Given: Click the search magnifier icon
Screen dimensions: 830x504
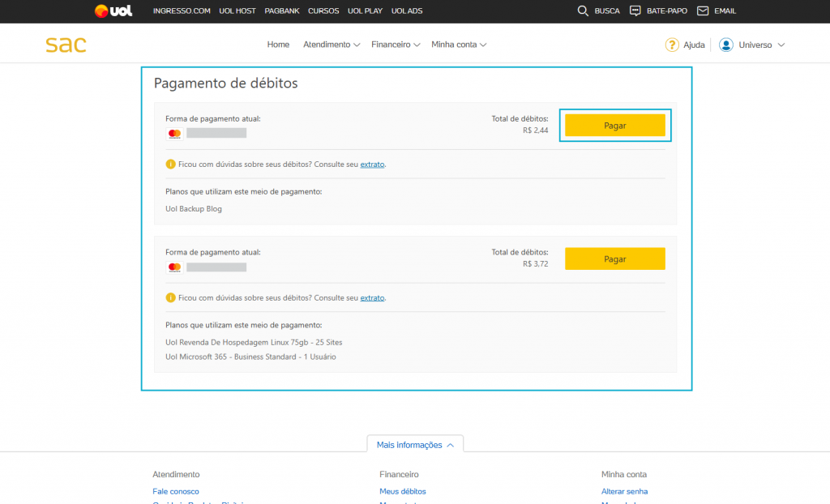Looking at the screenshot, I should tap(583, 11).
